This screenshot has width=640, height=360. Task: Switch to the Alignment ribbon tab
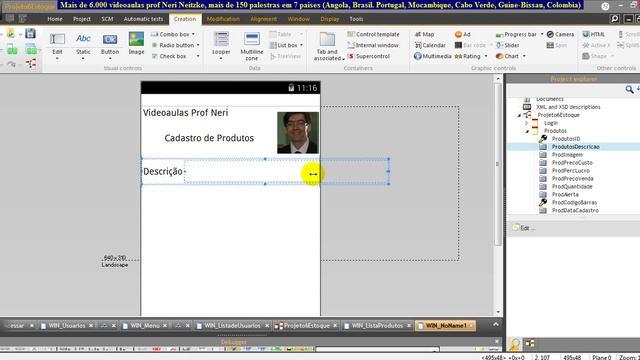(263, 19)
